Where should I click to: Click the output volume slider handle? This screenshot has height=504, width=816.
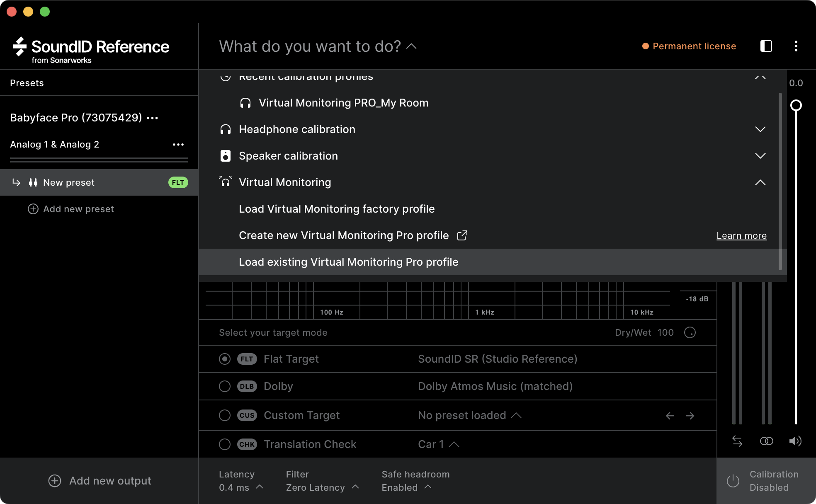[x=796, y=105]
